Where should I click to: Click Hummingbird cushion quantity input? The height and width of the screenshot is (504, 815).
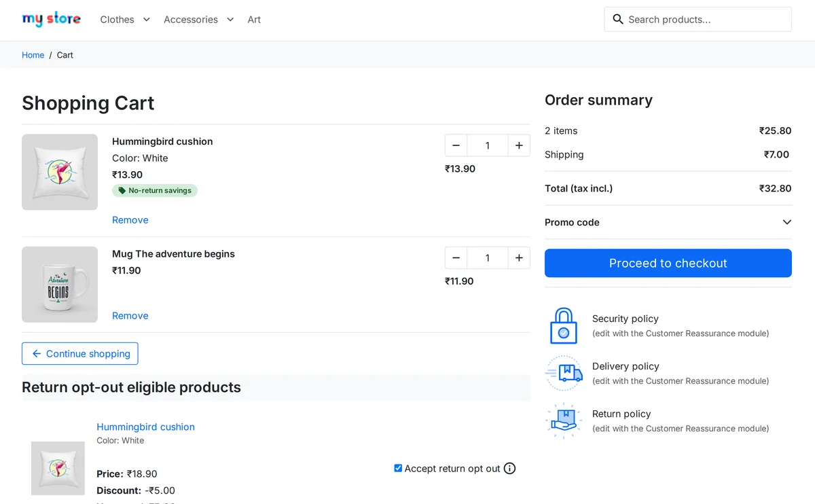pos(488,145)
